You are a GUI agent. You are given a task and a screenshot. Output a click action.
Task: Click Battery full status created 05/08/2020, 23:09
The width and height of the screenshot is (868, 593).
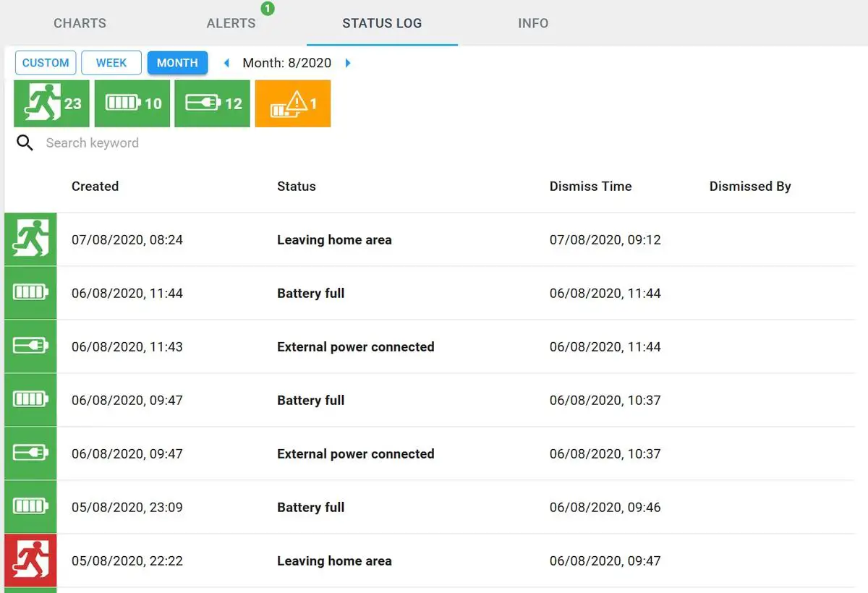pyautogui.click(x=310, y=507)
